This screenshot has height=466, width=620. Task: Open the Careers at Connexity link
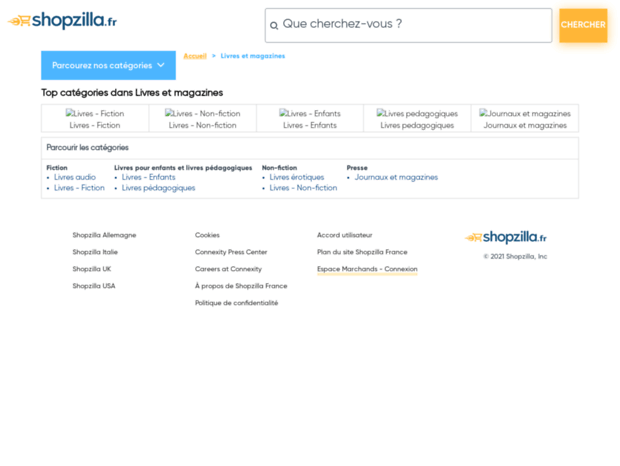click(x=228, y=269)
